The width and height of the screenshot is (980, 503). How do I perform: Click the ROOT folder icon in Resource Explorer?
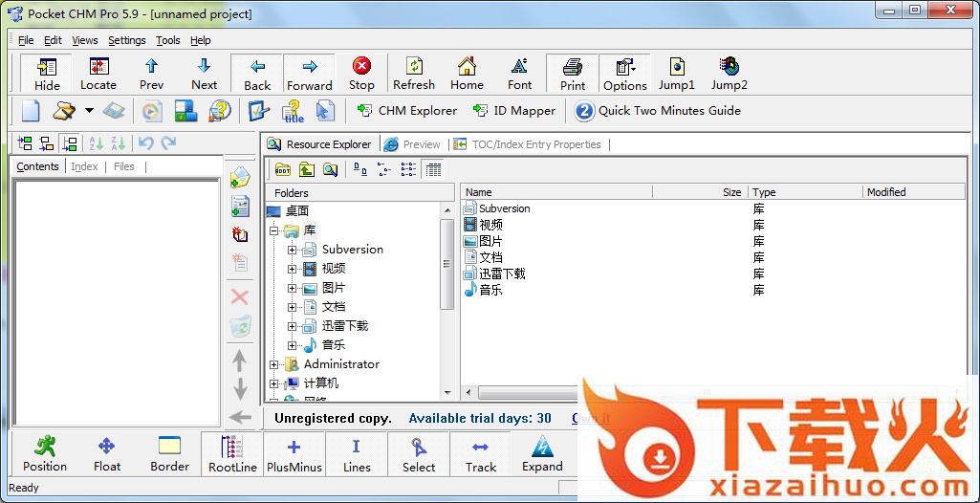(283, 169)
